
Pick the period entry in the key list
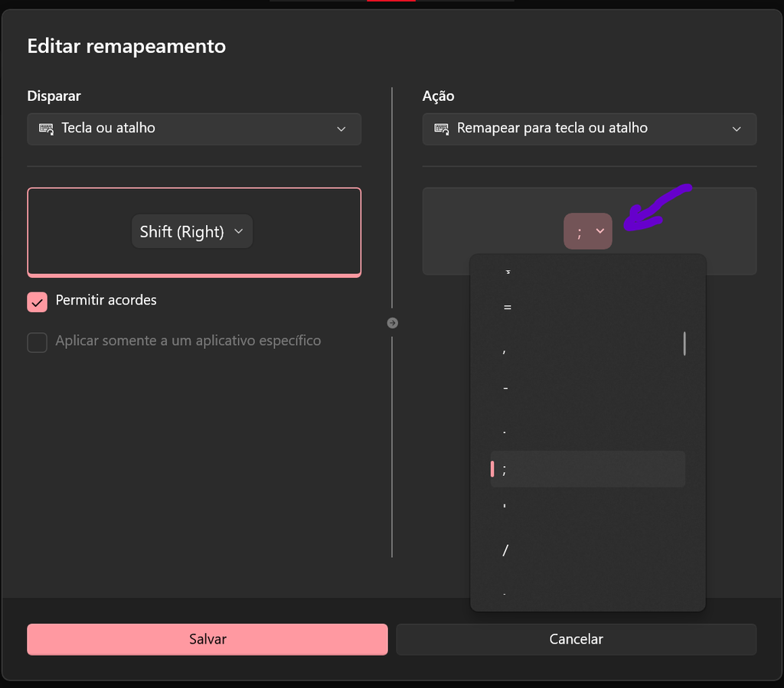click(587, 429)
